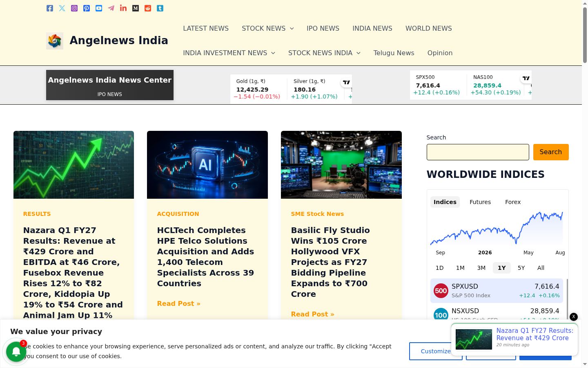
Task: Open the Nazara Q1 FY27 Results headline
Action: (x=73, y=273)
